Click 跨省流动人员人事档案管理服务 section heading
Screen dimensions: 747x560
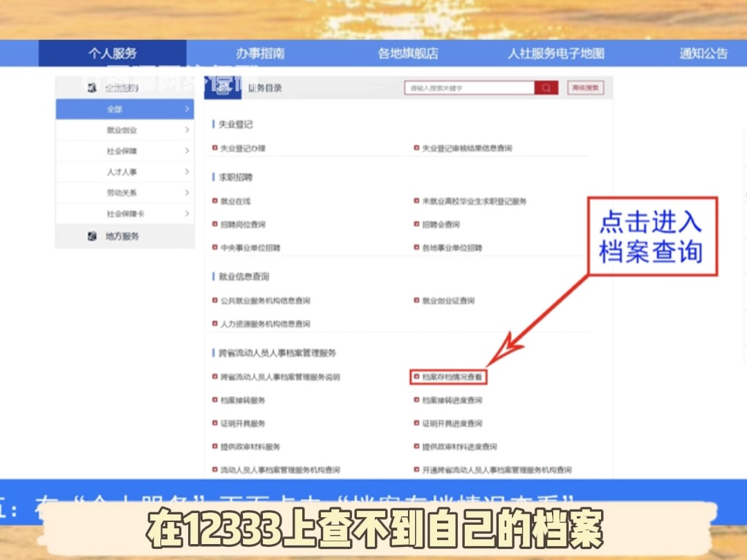click(x=277, y=353)
